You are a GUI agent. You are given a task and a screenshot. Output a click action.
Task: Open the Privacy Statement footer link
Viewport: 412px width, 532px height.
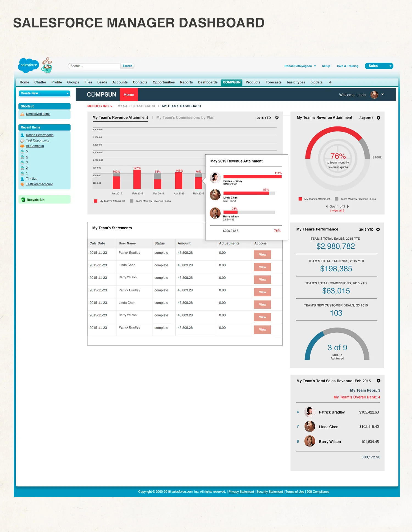241,492
